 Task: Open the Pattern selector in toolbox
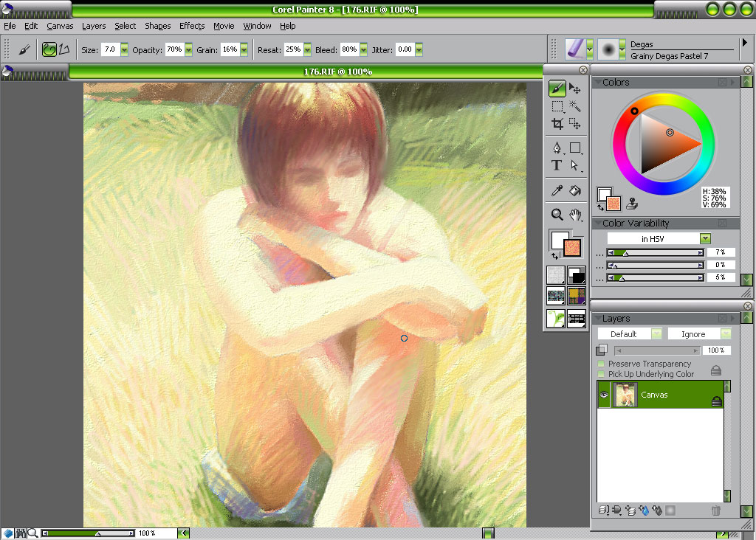[556, 296]
